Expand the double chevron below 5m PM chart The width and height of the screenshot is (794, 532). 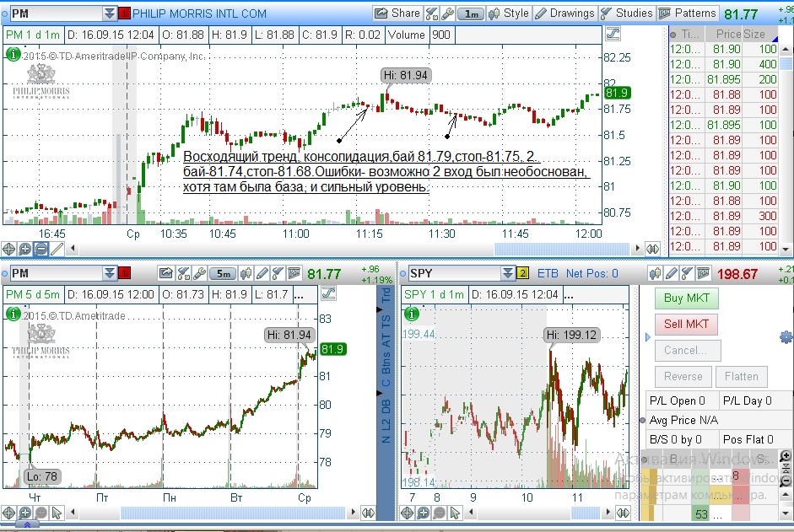[27, 525]
